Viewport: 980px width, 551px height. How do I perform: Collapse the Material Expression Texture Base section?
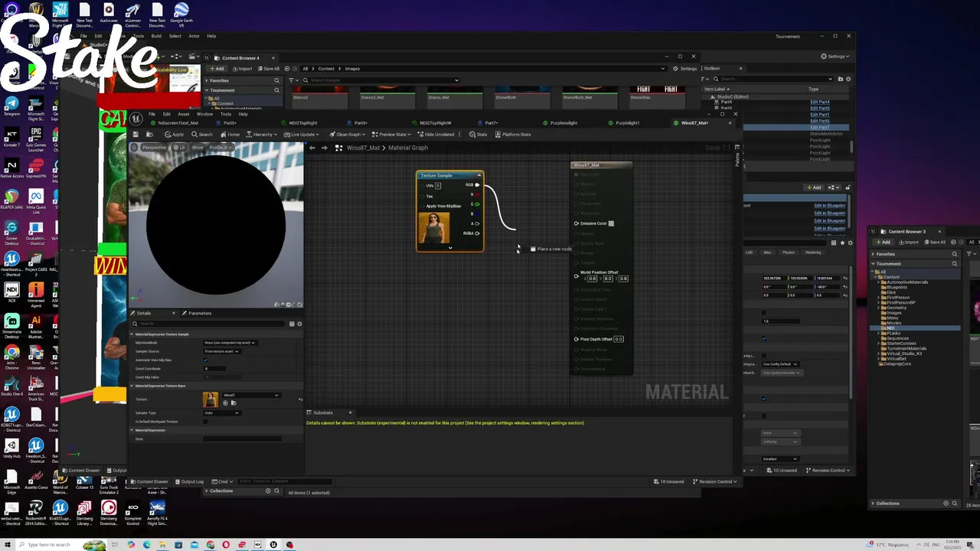[132, 386]
